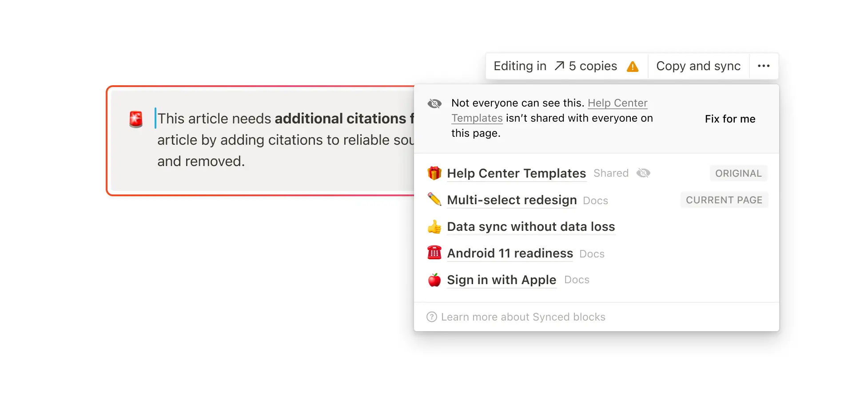Open the Multi-select redesign current page entry
Viewport: 868px width, 396px height.
click(x=511, y=200)
